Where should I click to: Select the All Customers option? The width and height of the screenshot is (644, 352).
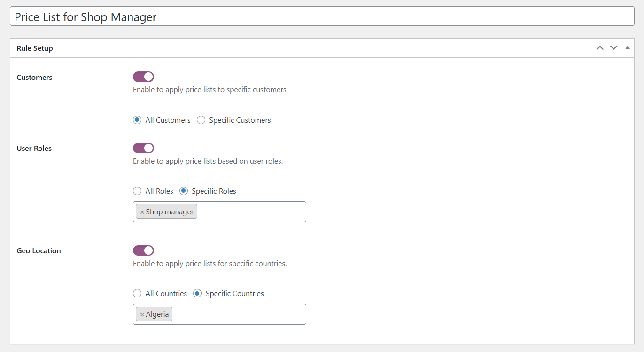137,120
